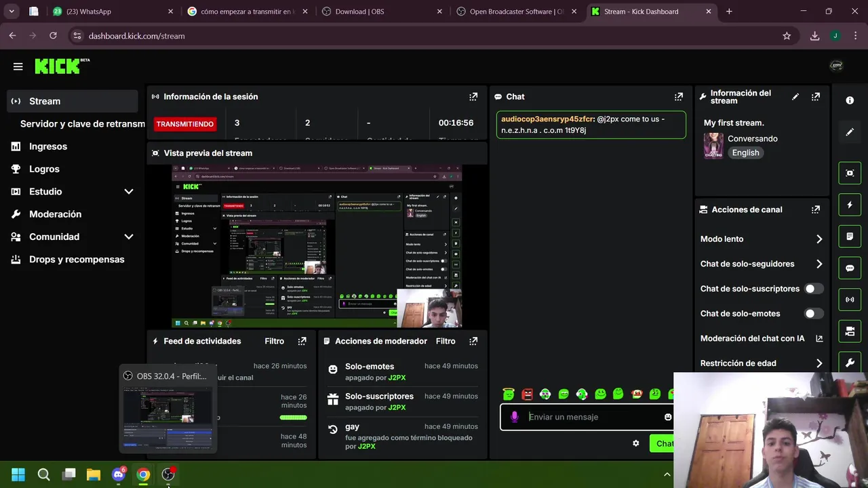Image resolution: width=868 pixels, height=488 pixels.
Task: Toggle the moderator actions note sidebar icon
Action: pyautogui.click(x=850, y=237)
